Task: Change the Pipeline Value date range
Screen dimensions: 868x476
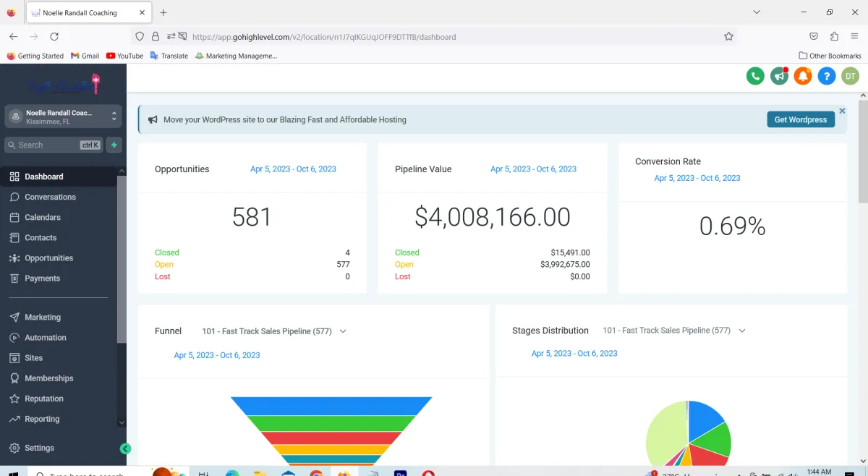Action: tap(533, 169)
